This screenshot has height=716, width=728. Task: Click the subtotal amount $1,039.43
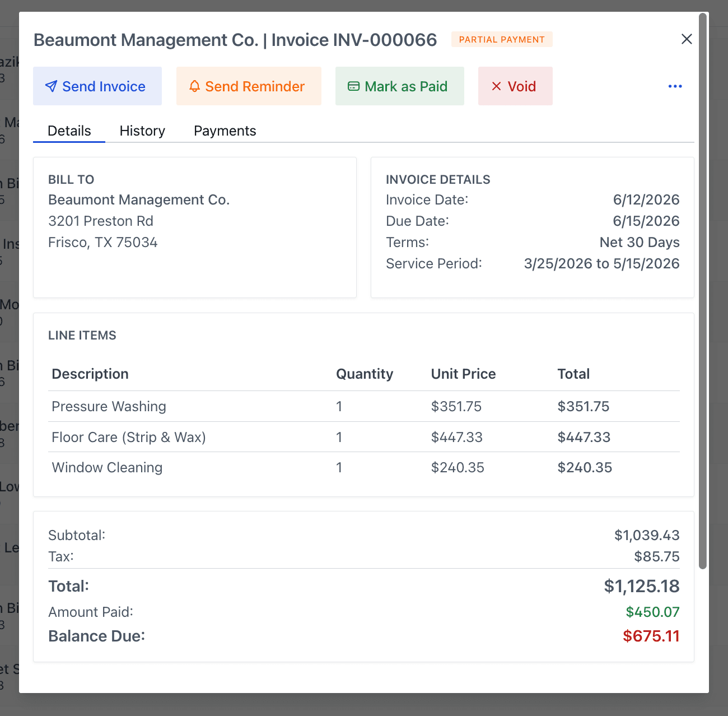coord(647,535)
